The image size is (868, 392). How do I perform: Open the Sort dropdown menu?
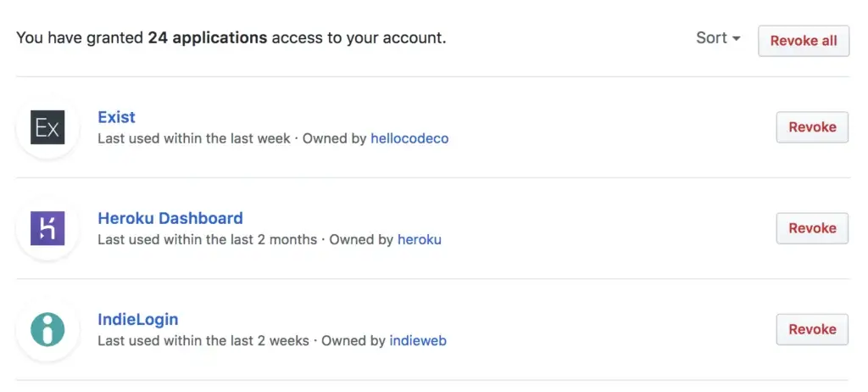point(718,38)
